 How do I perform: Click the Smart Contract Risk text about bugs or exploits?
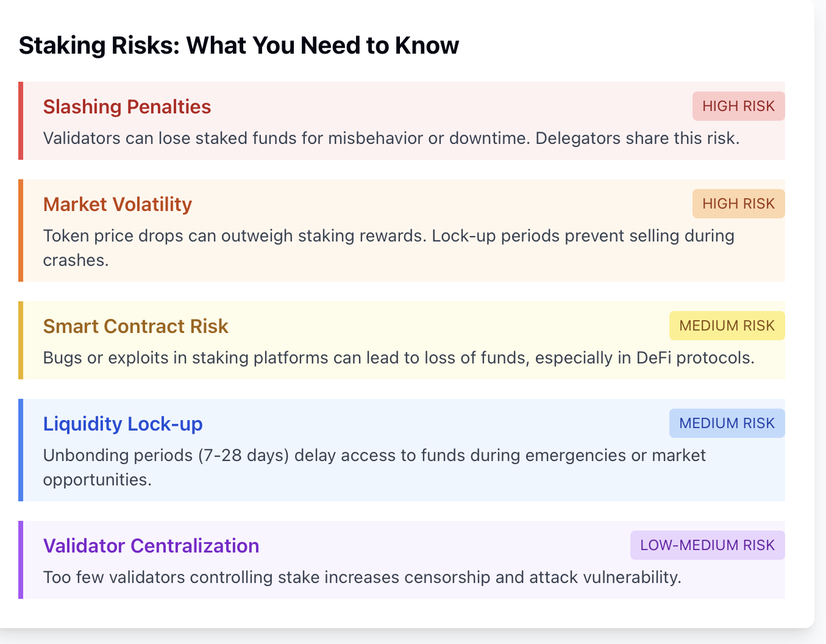point(398,358)
